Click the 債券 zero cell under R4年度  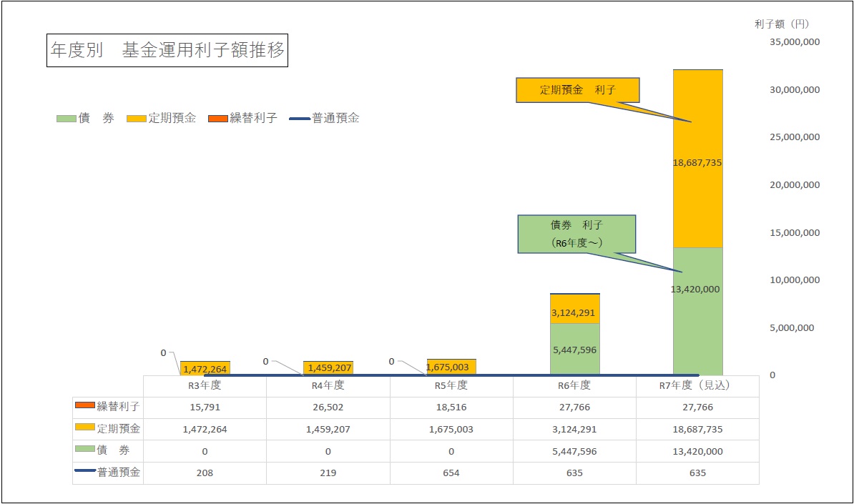click(328, 451)
